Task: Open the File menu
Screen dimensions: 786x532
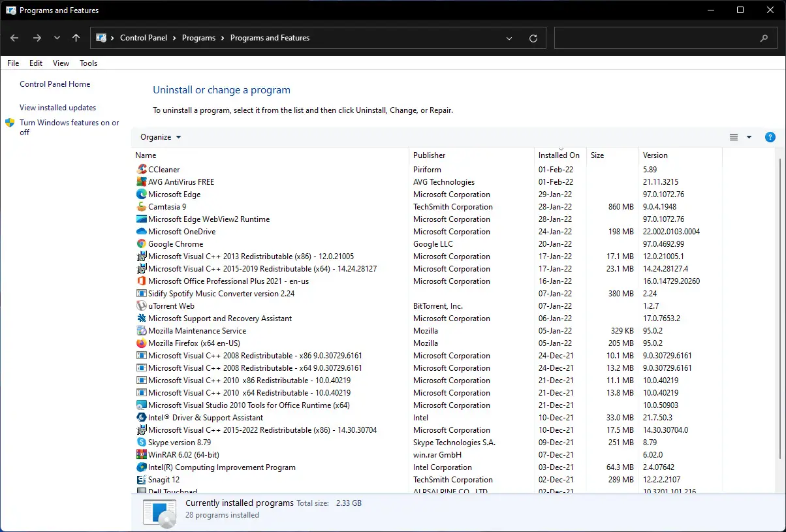Action: [13, 63]
